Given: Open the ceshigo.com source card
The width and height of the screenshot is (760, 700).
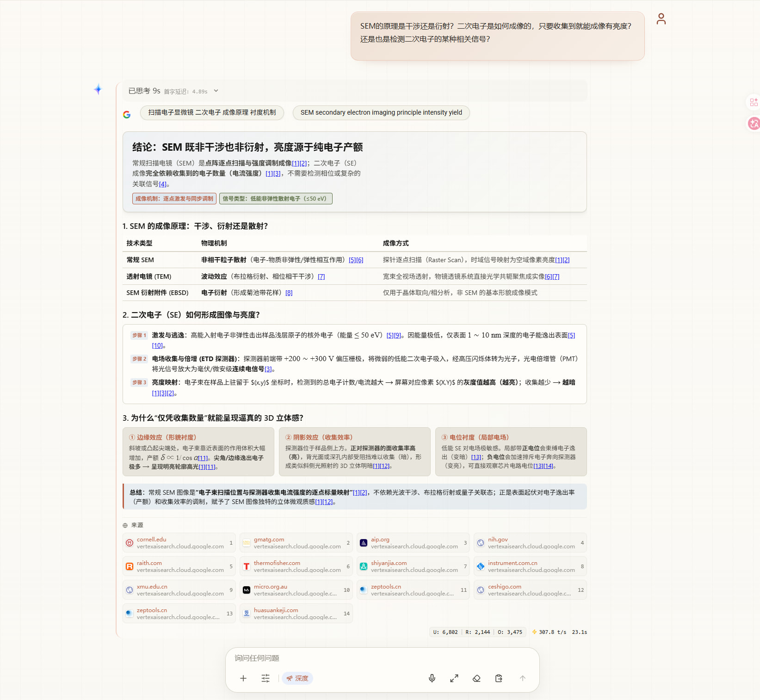Looking at the screenshot, I should click(x=530, y=590).
